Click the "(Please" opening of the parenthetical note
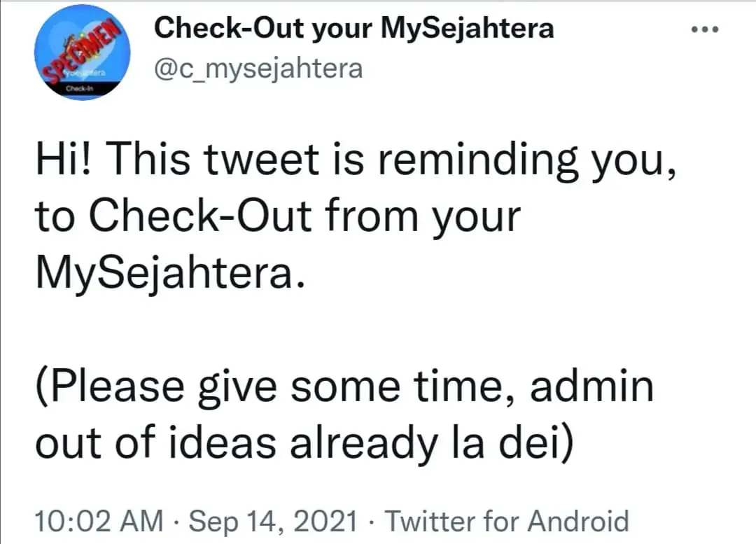The image size is (756, 544). pos(101,386)
